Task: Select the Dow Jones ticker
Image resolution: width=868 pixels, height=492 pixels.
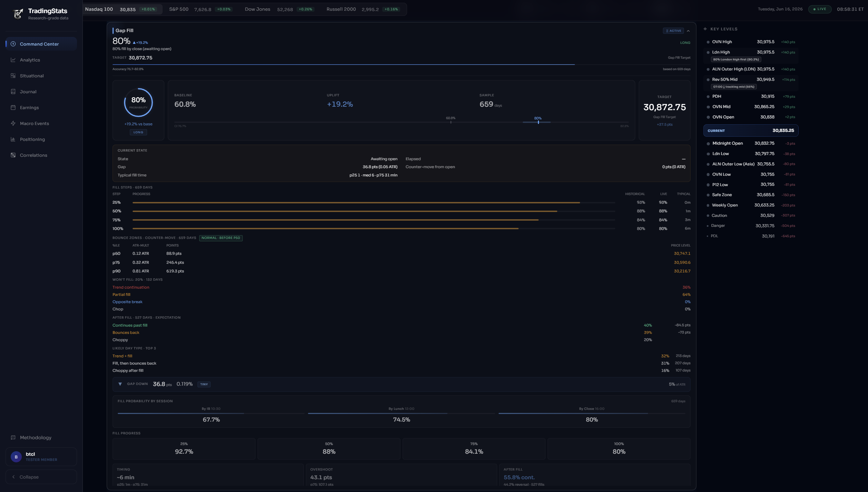Action: coord(279,9)
